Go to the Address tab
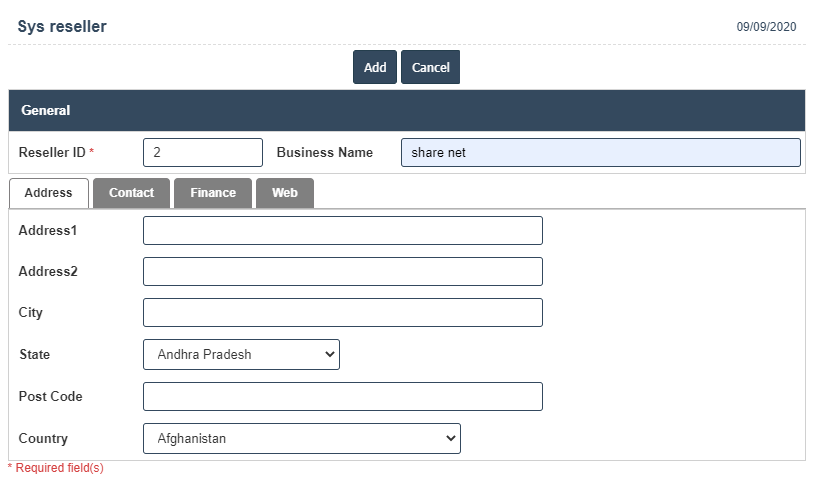This screenshot has width=819, height=489. coord(48,193)
